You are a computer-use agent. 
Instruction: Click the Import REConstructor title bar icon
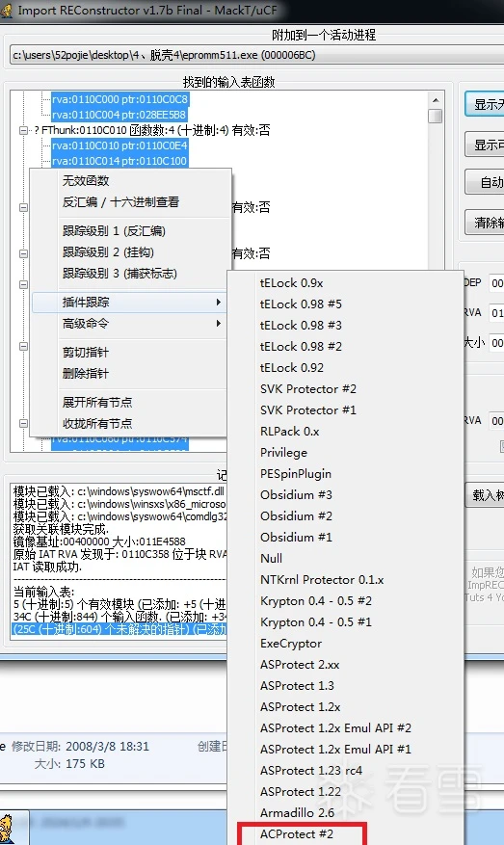[6, 11]
